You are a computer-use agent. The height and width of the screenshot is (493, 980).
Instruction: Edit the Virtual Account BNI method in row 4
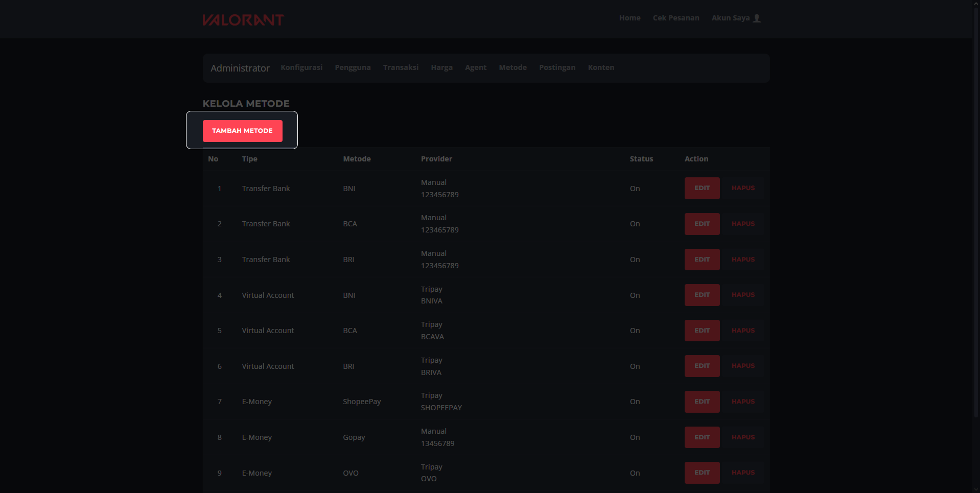click(702, 295)
